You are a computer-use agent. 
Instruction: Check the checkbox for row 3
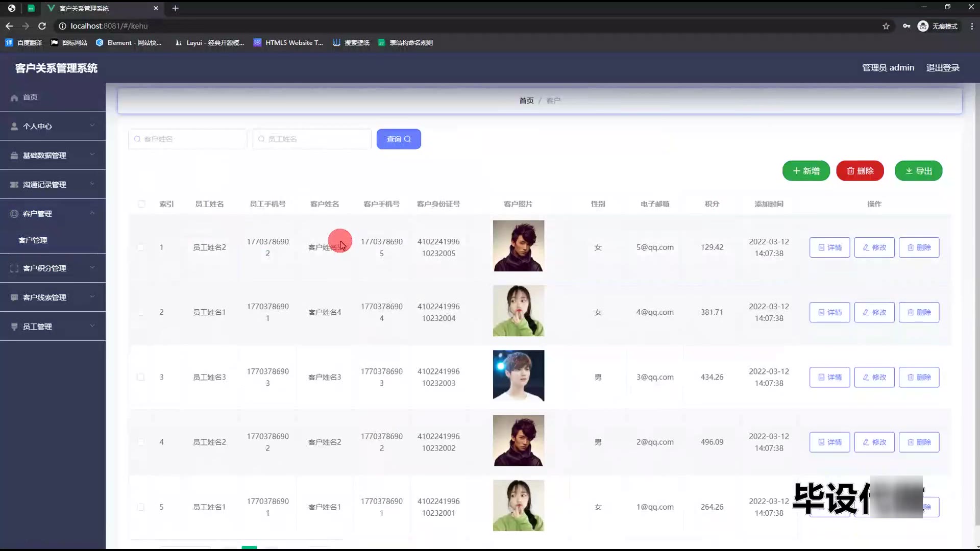pyautogui.click(x=141, y=377)
